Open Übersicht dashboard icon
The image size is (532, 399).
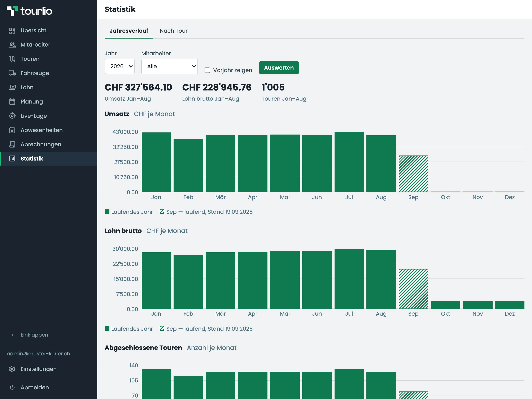12,31
